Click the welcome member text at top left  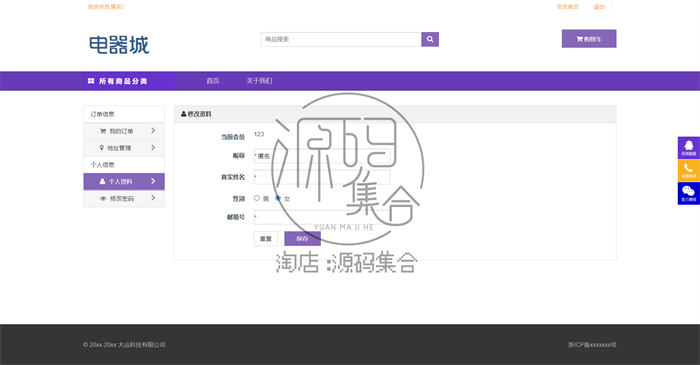click(106, 7)
